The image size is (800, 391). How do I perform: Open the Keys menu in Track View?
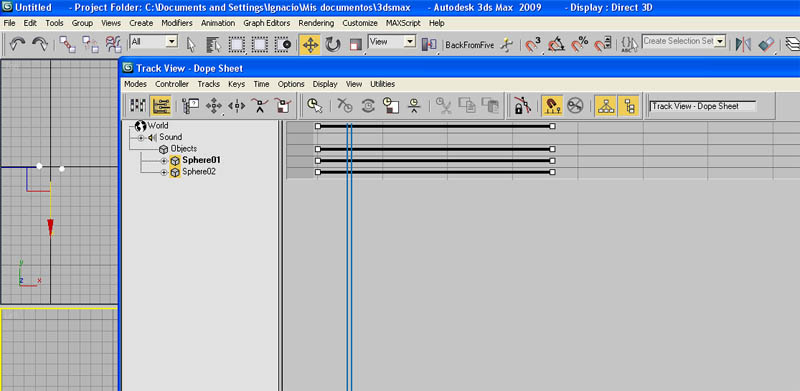click(236, 84)
